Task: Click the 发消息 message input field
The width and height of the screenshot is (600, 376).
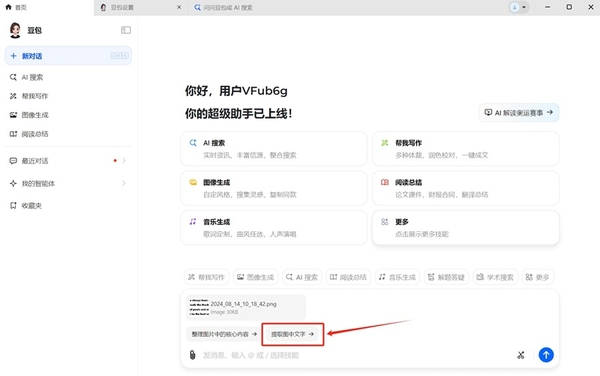Action: (356, 355)
